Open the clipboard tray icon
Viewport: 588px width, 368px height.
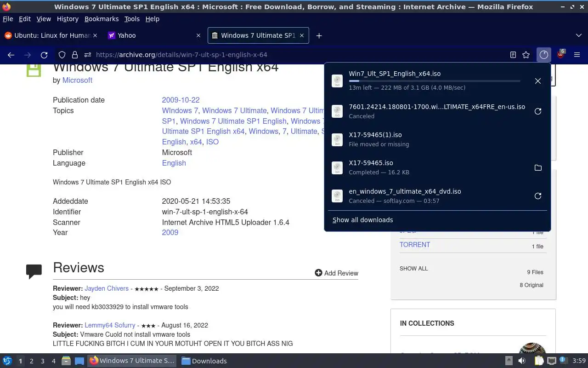point(539,361)
